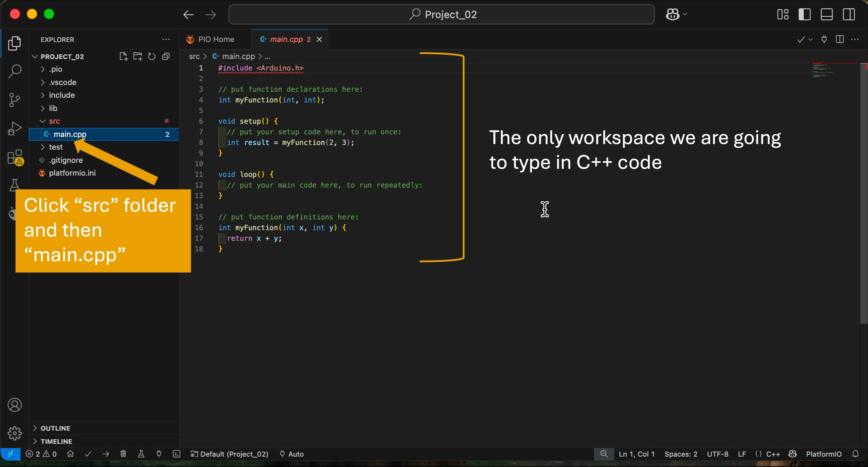Split the editor to the right

click(x=840, y=39)
